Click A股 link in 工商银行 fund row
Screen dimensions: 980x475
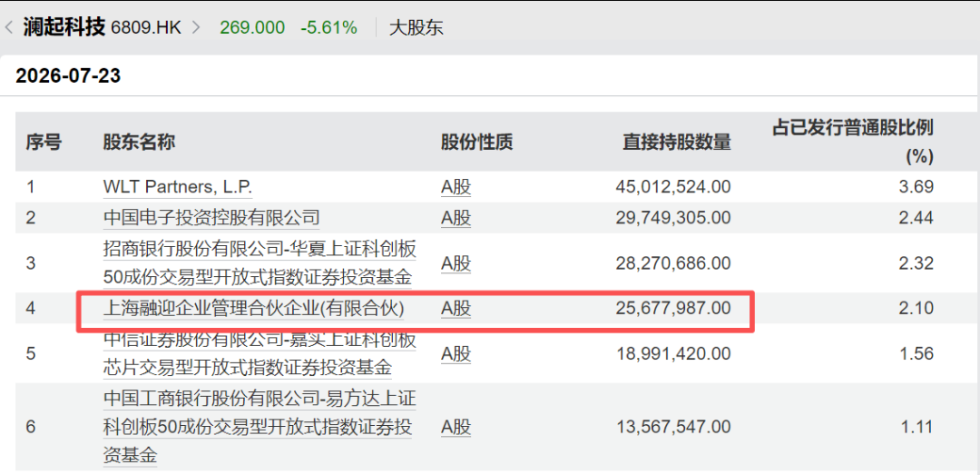pyautogui.click(x=456, y=428)
